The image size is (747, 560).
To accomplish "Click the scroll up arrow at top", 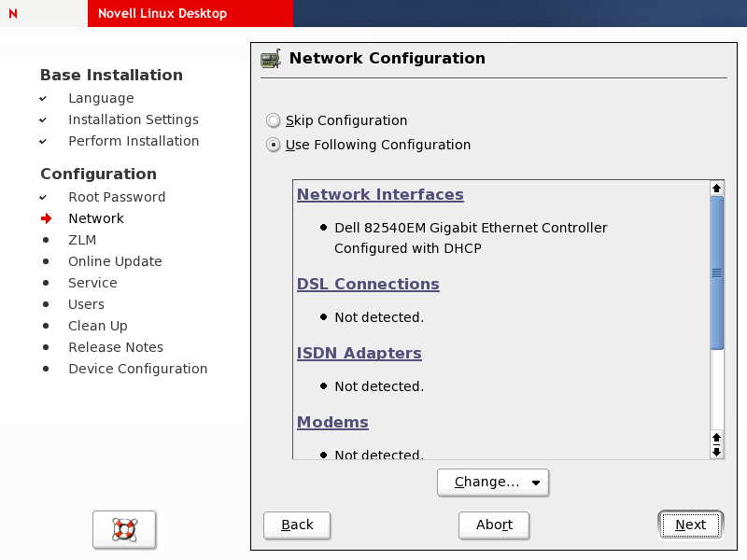I will [717, 189].
